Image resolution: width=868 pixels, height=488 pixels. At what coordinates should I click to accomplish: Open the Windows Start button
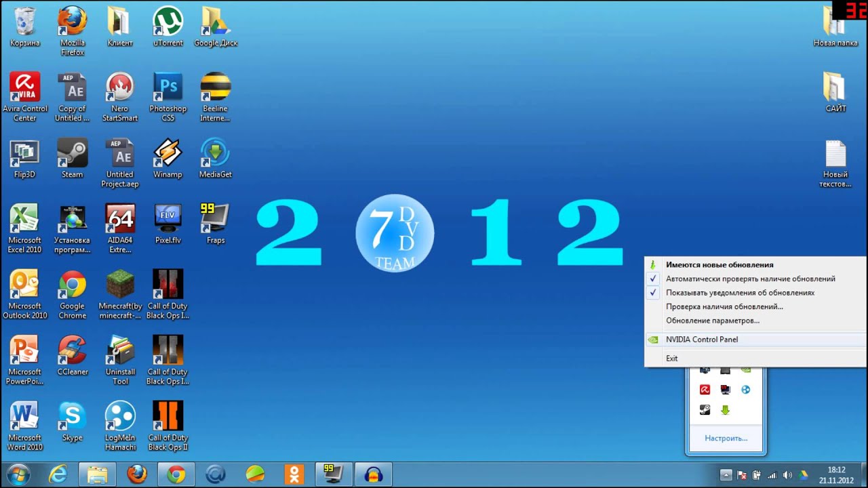coord(18,475)
